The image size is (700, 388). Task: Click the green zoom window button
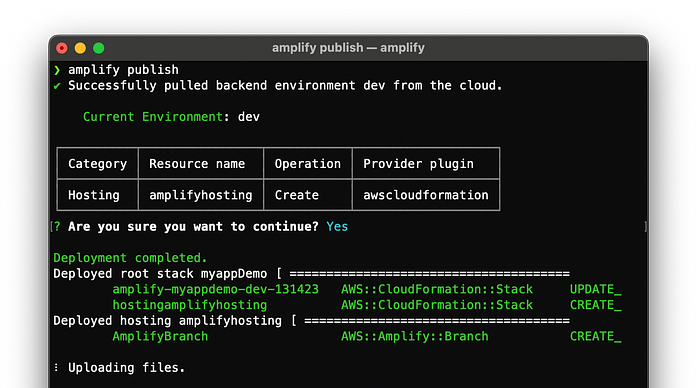click(x=99, y=48)
